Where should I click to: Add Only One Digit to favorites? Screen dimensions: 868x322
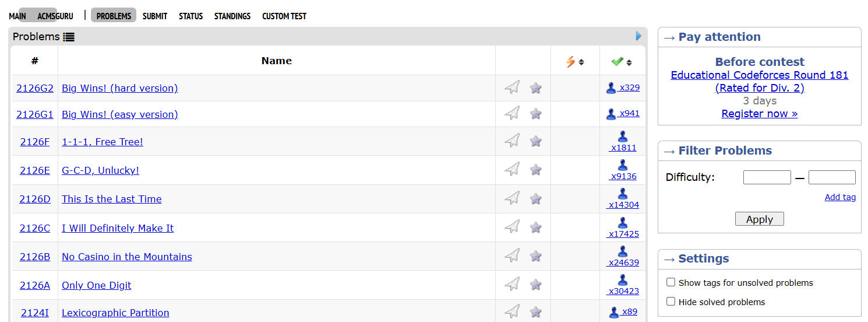pos(536,285)
